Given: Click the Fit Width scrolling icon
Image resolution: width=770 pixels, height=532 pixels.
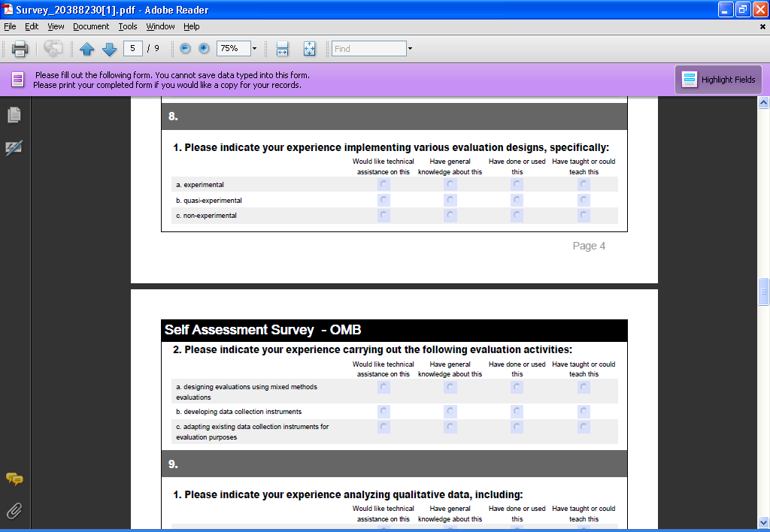Looking at the screenshot, I should (283, 49).
